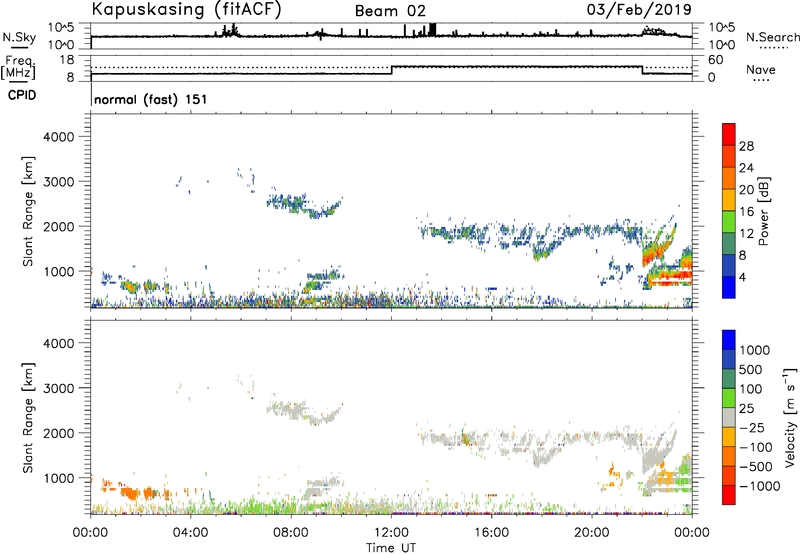Click the noise spike cluster near 13:30
800x554 pixels.
(433, 30)
